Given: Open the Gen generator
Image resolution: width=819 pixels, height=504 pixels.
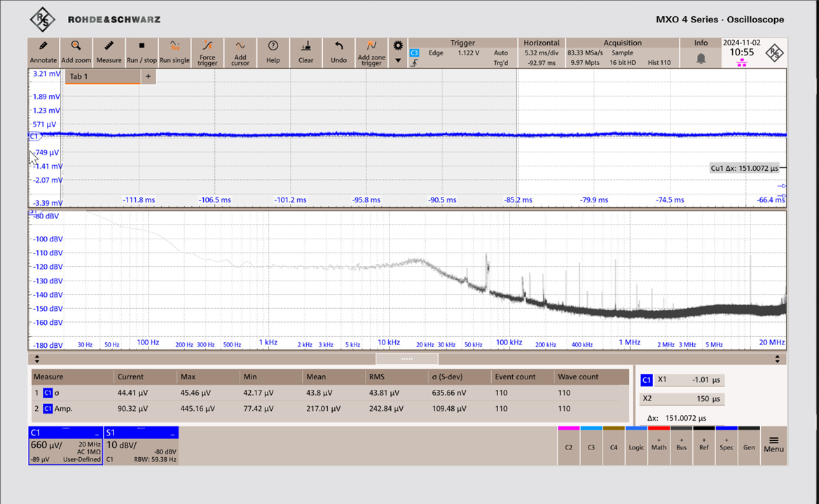Looking at the screenshot, I should click(x=749, y=447).
